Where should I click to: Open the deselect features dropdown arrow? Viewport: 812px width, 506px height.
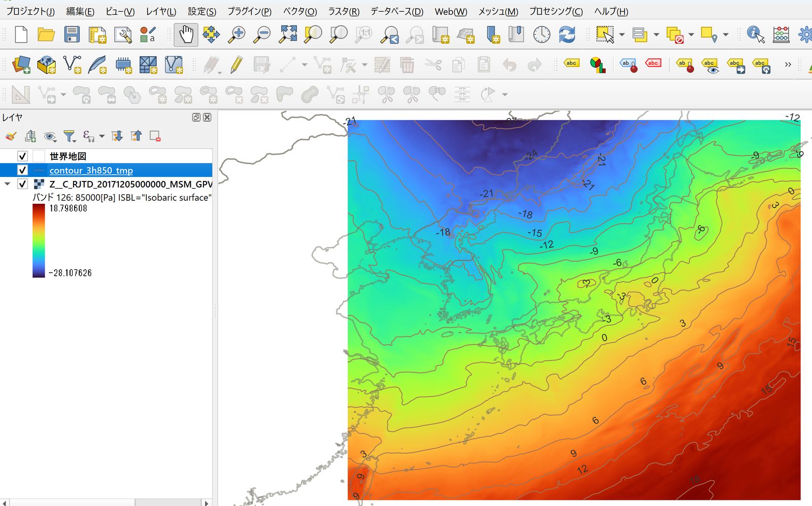click(691, 34)
